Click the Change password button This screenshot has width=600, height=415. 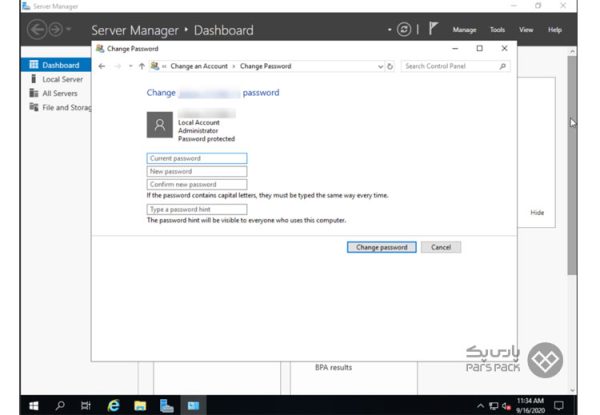click(x=381, y=247)
